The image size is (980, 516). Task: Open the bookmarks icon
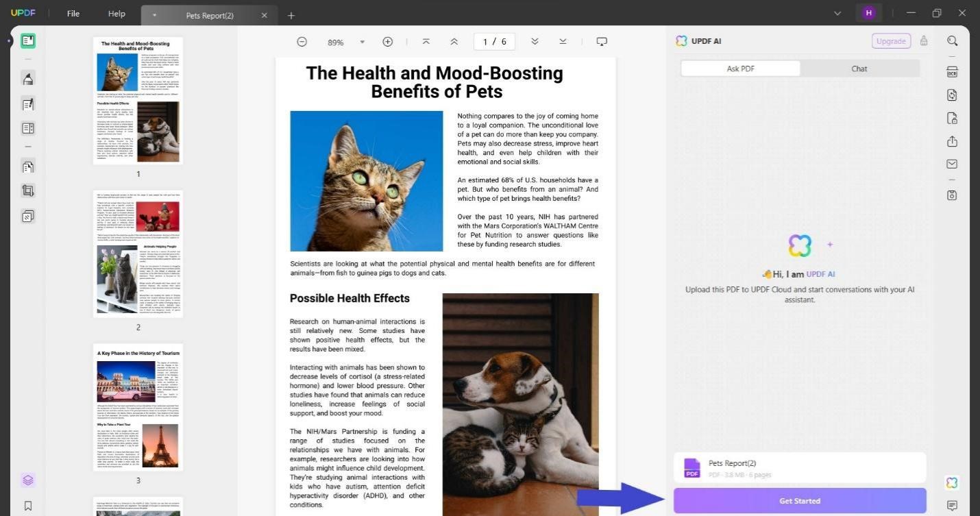[27, 506]
